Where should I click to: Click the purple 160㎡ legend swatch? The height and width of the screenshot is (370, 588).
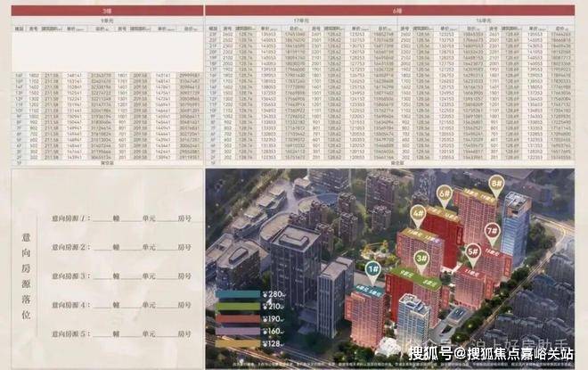[239, 331]
